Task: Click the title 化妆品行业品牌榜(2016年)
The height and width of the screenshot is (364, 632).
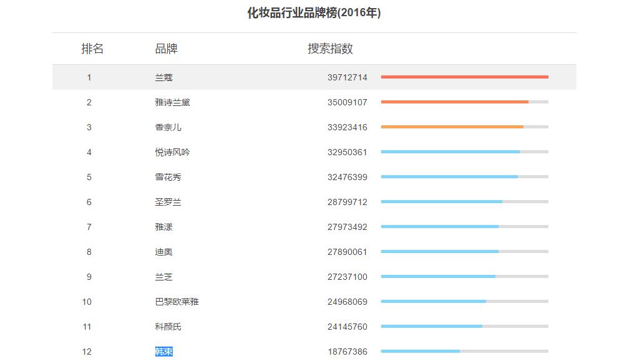Action: (314, 13)
